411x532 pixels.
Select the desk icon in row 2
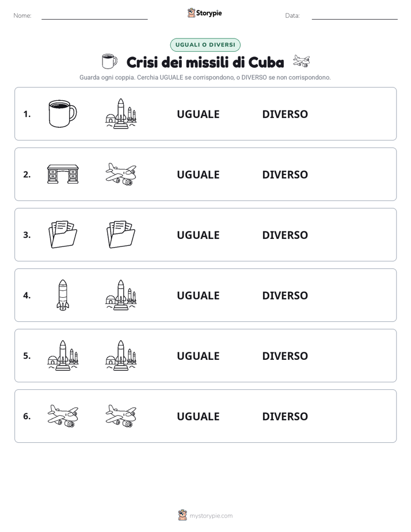coord(63,174)
